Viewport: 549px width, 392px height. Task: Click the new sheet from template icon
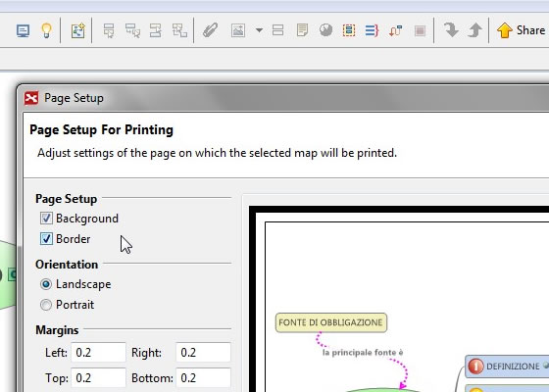coord(77,30)
